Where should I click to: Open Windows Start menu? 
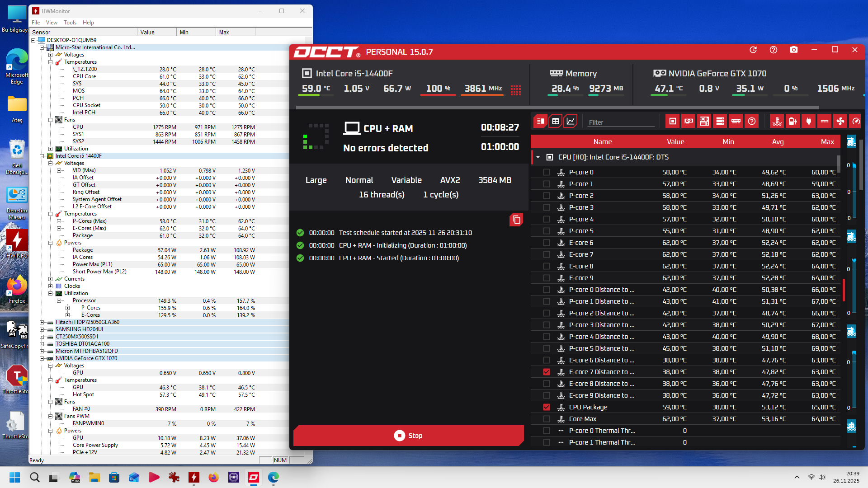coord(14,477)
